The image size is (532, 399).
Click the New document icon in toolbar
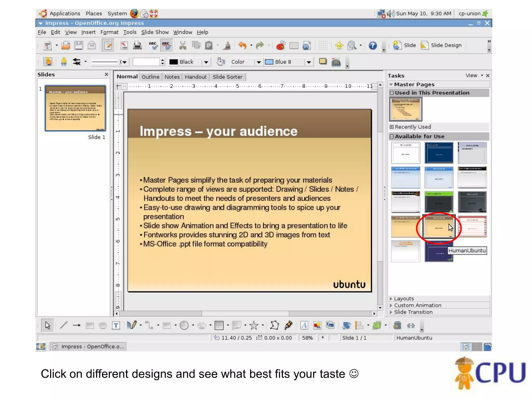[48, 46]
